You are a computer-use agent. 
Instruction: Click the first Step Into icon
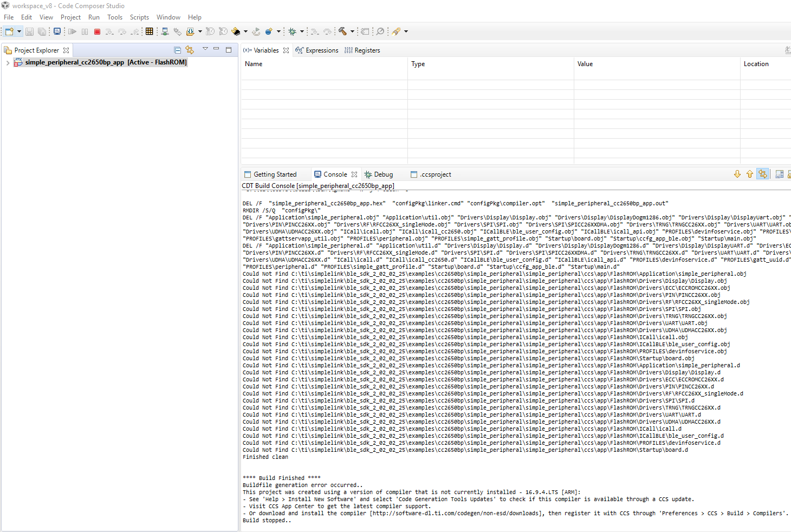pos(109,31)
